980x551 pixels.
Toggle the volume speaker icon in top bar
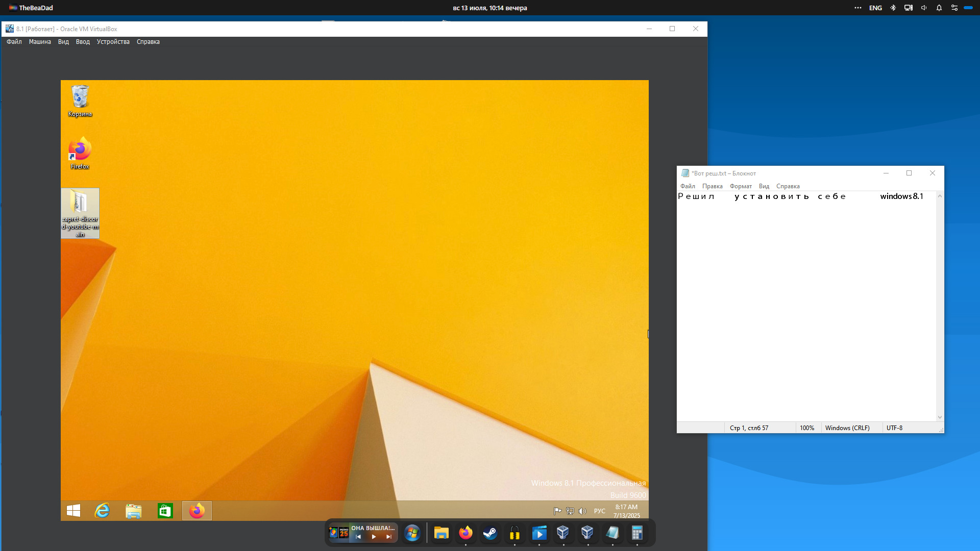(x=923, y=8)
